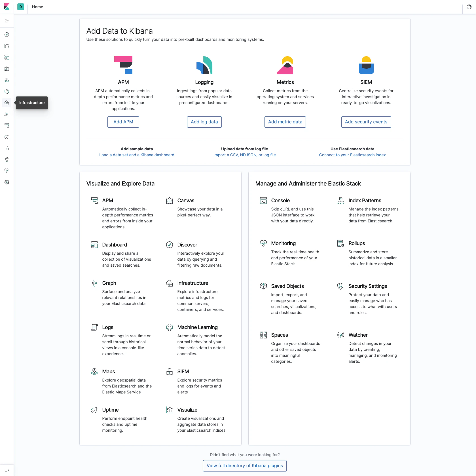
Task: Open Dashboard from the left sidebar
Action: [7, 57]
